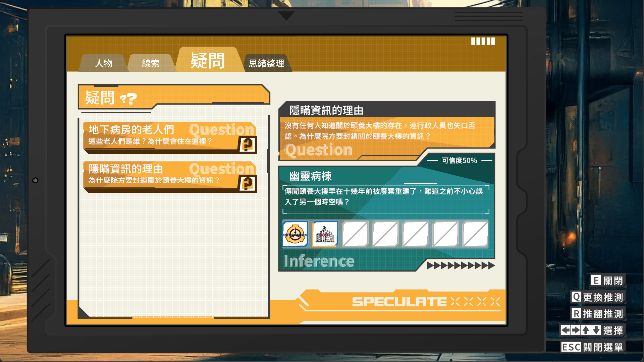This screenshot has width=644, height=362.
Task: Click the R 推翻推測 key icon
Action: (x=576, y=314)
